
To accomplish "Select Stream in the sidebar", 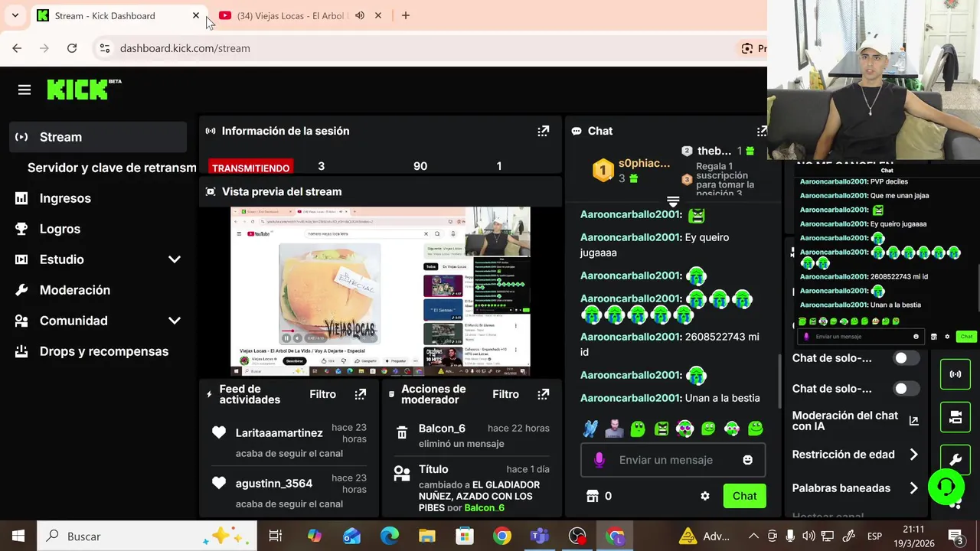I will 98,137.
